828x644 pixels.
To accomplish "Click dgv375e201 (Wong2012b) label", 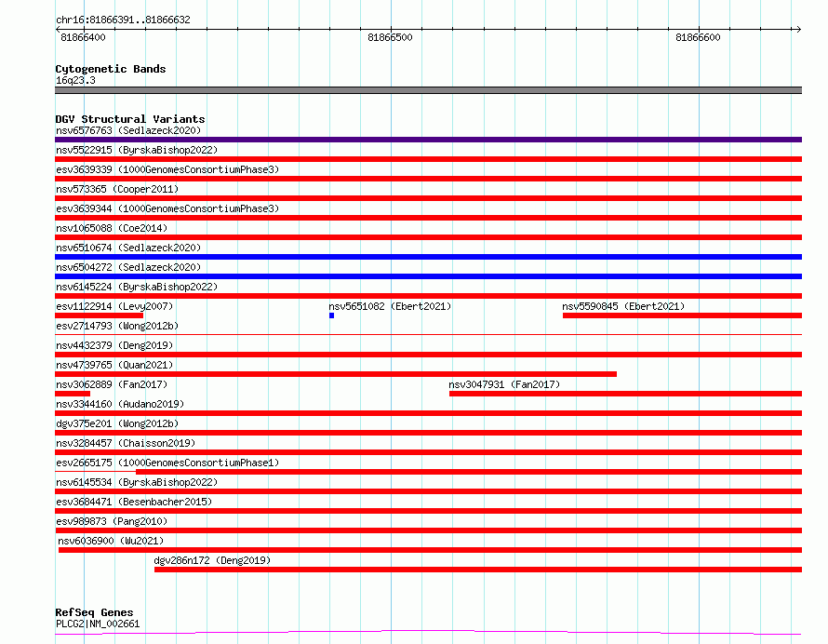I will [x=117, y=423].
